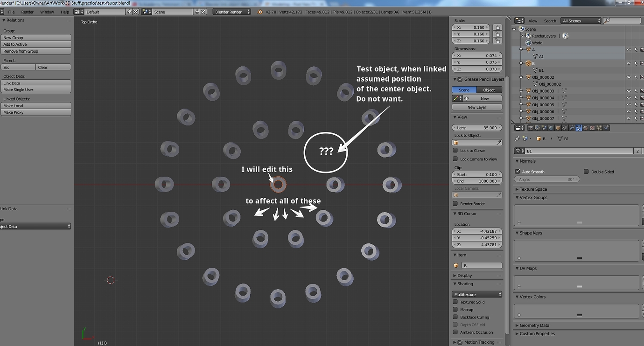Image resolution: width=644 pixels, height=346 pixels.
Task: Open the World properties tab icon
Action: coord(551,128)
